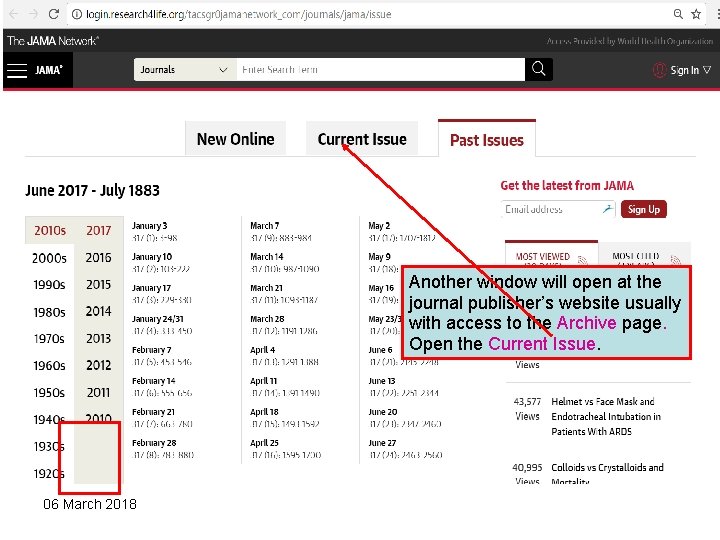Screen dimensions: 720x540
Task: Select the 1930s decade
Action: point(48,446)
